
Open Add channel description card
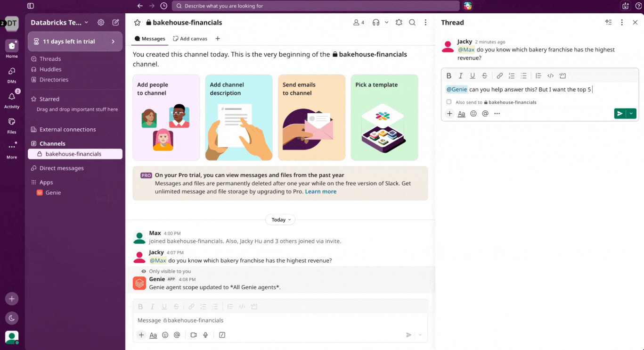[x=239, y=117]
